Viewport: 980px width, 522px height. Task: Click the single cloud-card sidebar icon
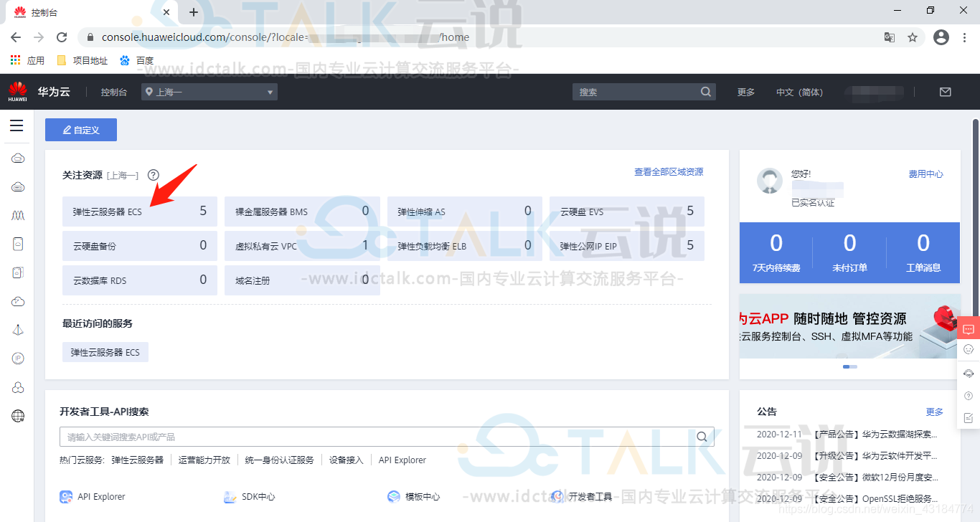pos(18,244)
